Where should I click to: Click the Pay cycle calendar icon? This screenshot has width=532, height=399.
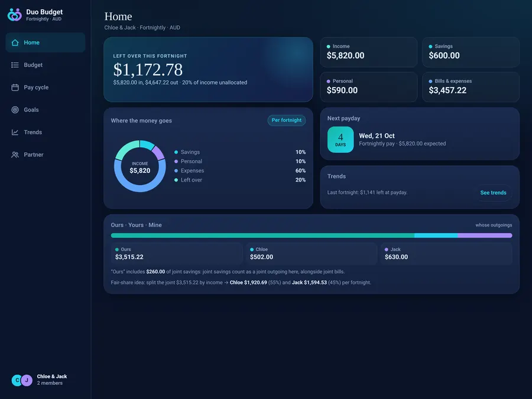pyautogui.click(x=15, y=87)
